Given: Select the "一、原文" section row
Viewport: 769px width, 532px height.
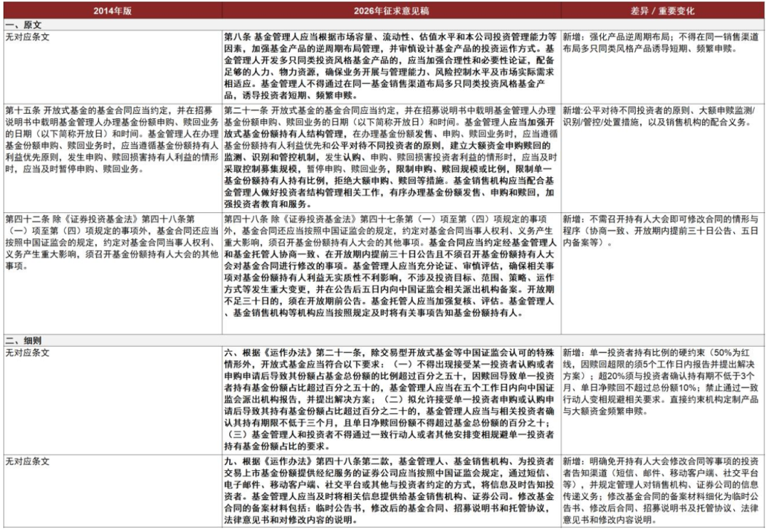Looking at the screenshot, I should [x=384, y=24].
